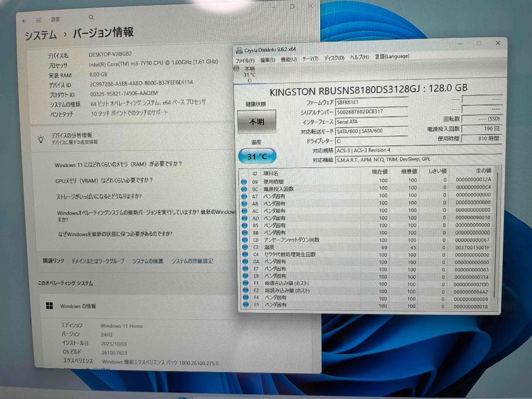The width and height of the screenshot is (532, 399).
Task: Click the 31 °C temperature indicator
Action: tap(257, 156)
